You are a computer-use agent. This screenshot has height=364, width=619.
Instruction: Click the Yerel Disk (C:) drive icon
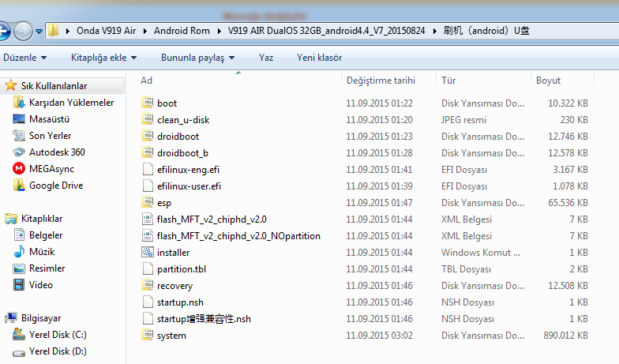click(x=19, y=335)
